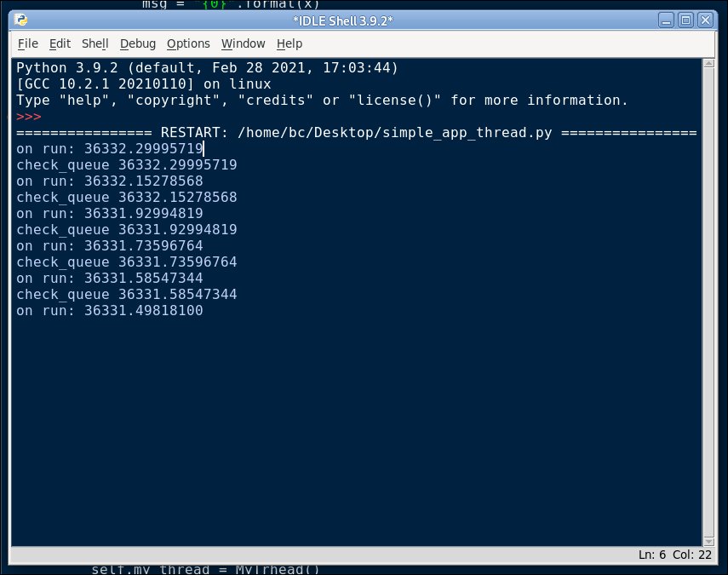
Task: Click the check_queue 36332.15278568 output line
Action: [x=127, y=198]
